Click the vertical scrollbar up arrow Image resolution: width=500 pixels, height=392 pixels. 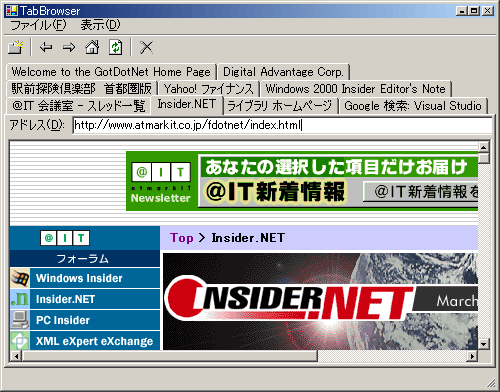[x=484, y=147]
